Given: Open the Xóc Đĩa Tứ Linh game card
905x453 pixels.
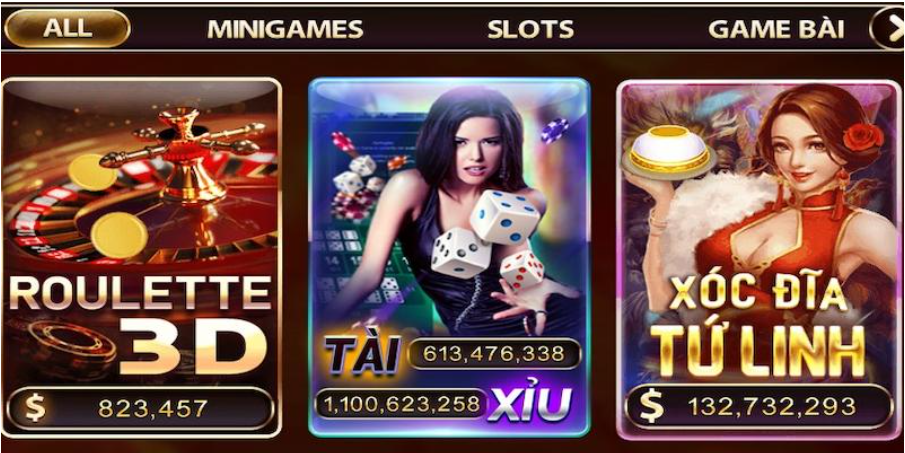Looking at the screenshot, I should [x=758, y=260].
